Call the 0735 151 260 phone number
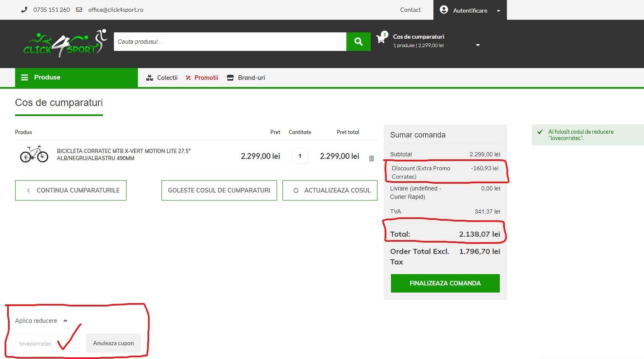The height and width of the screenshot is (359, 644). click(52, 10)
